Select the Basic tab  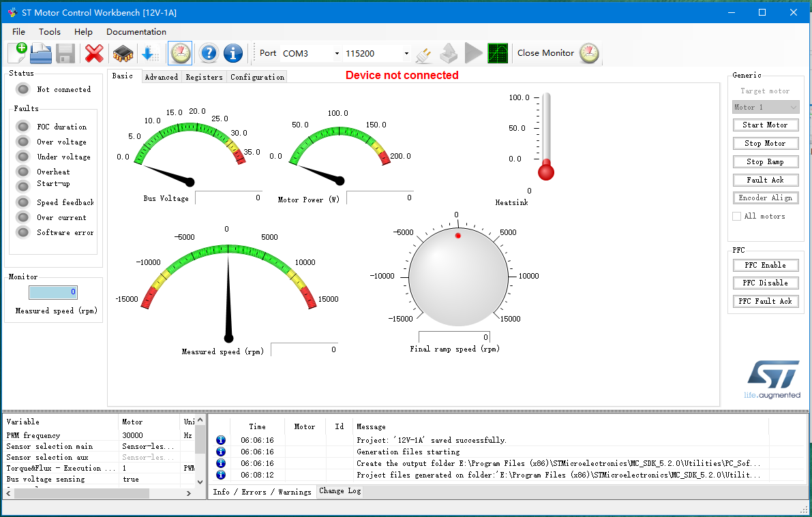pos(123,76)
